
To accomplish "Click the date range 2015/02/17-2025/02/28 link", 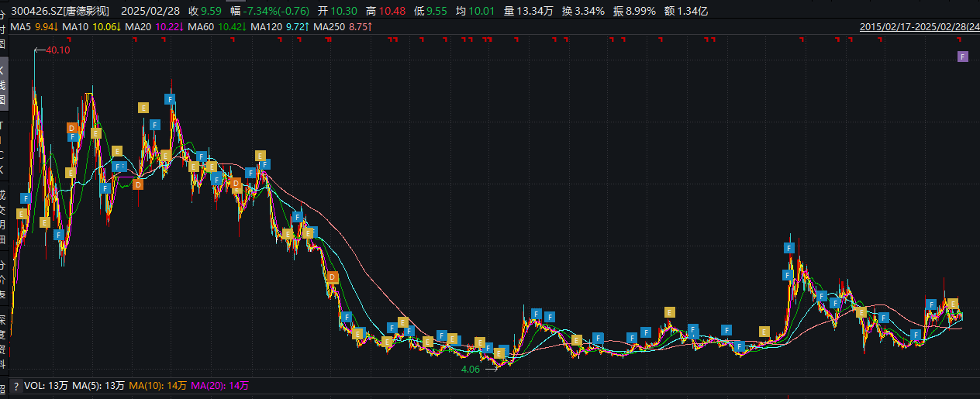I will point(919,27).
